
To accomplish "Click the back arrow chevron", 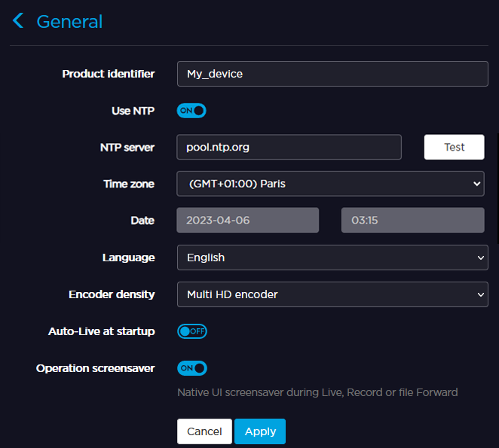I will 18,22.
